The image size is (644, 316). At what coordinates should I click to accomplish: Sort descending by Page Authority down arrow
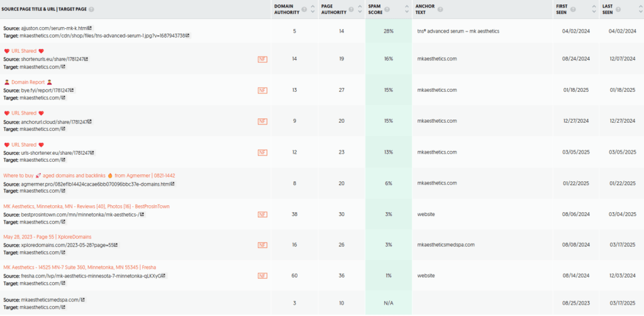coord(360,12)
